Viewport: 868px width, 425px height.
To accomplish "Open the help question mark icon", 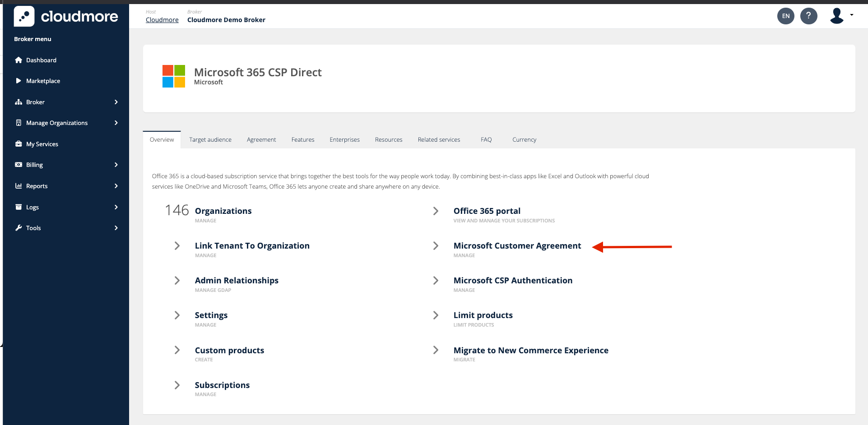I will pyautogui.click(x=809, y=16).
